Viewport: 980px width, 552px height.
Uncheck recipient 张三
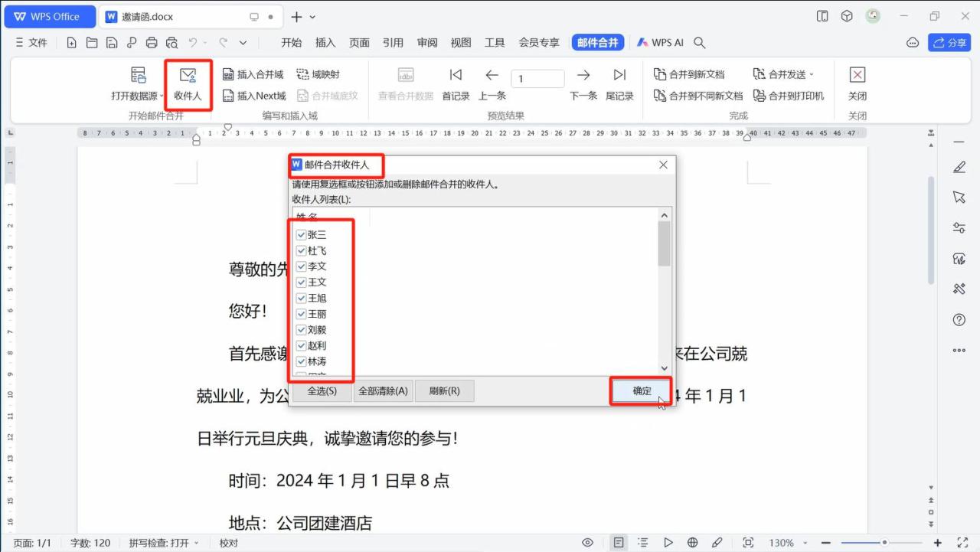coord(301,235)
